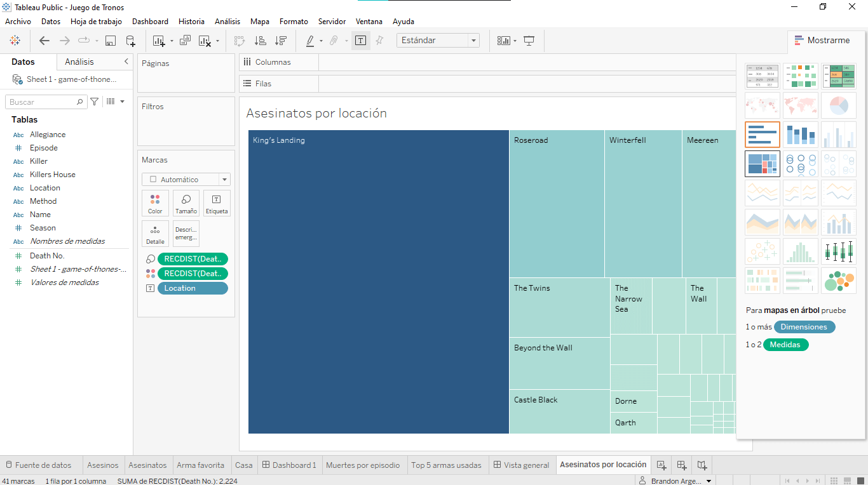Viewport: 868px width, 485px height.
Task: Click the redo forward arrow
Action: [64, 41]
